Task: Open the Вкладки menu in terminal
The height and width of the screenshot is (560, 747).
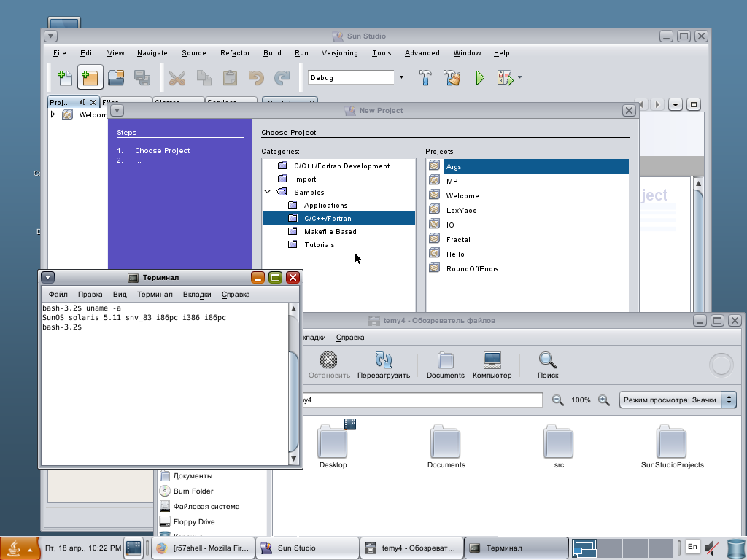Action: (197, 295)
